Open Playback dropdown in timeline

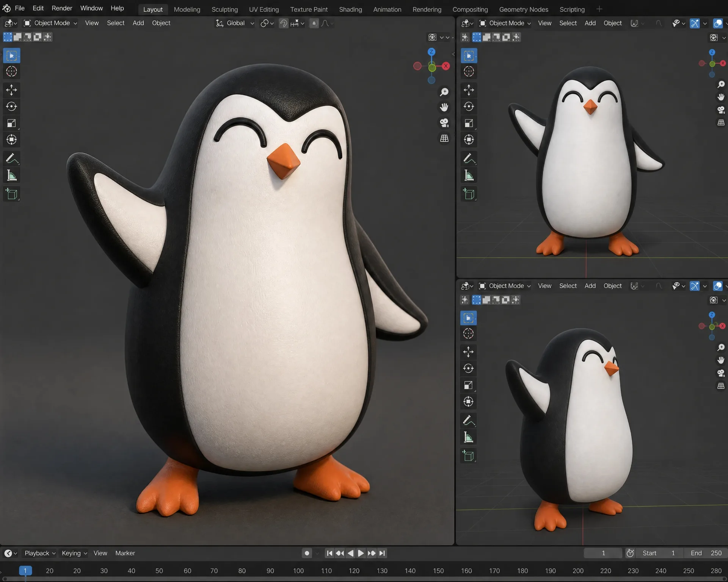(x=40, y=553)
